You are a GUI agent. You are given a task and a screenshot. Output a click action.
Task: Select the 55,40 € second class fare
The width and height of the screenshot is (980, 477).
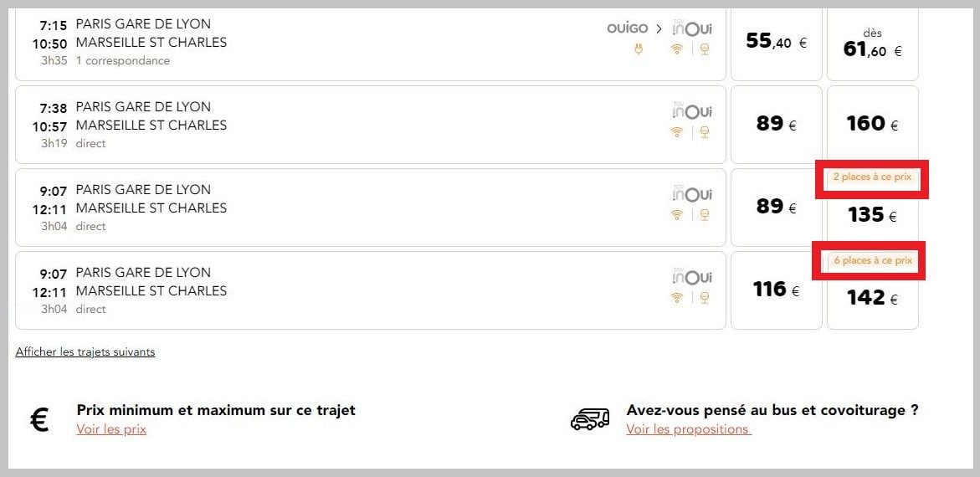click(x=777, y=42)
